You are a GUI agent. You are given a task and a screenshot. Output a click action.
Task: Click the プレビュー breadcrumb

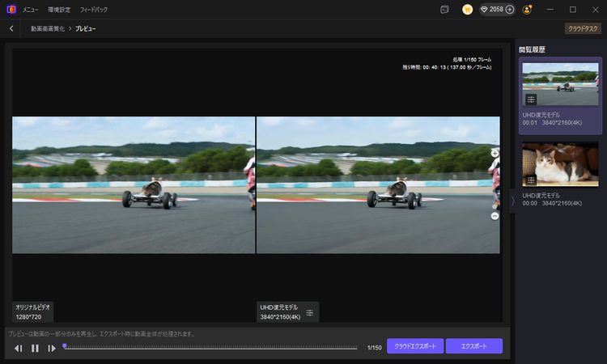point(86,28)
